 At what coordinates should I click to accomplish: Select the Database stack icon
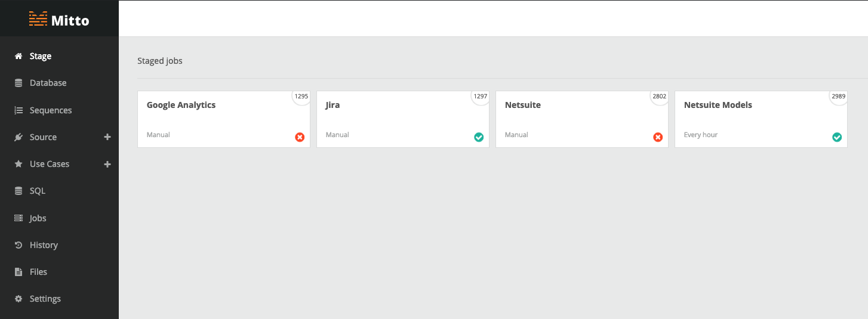pyautogui.click(x=19, y=83)
